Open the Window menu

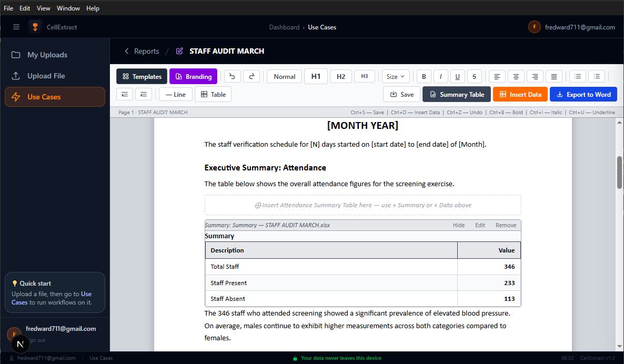(x=68, y=8)
